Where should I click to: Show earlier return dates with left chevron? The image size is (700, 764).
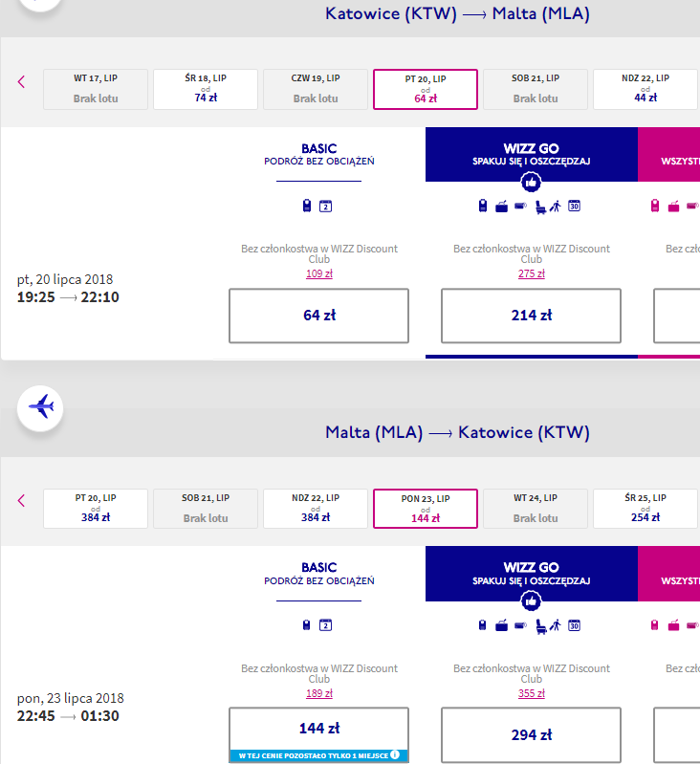tap(21, 501)
